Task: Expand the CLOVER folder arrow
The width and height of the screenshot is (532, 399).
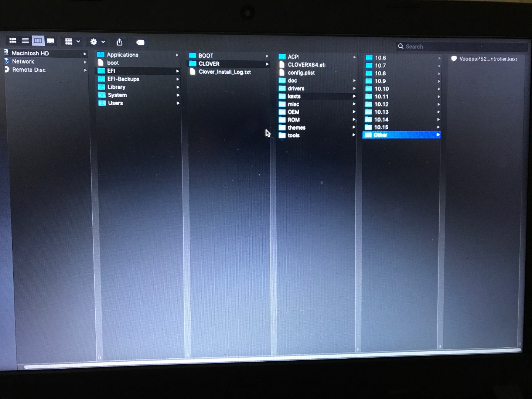Action: 267,64
